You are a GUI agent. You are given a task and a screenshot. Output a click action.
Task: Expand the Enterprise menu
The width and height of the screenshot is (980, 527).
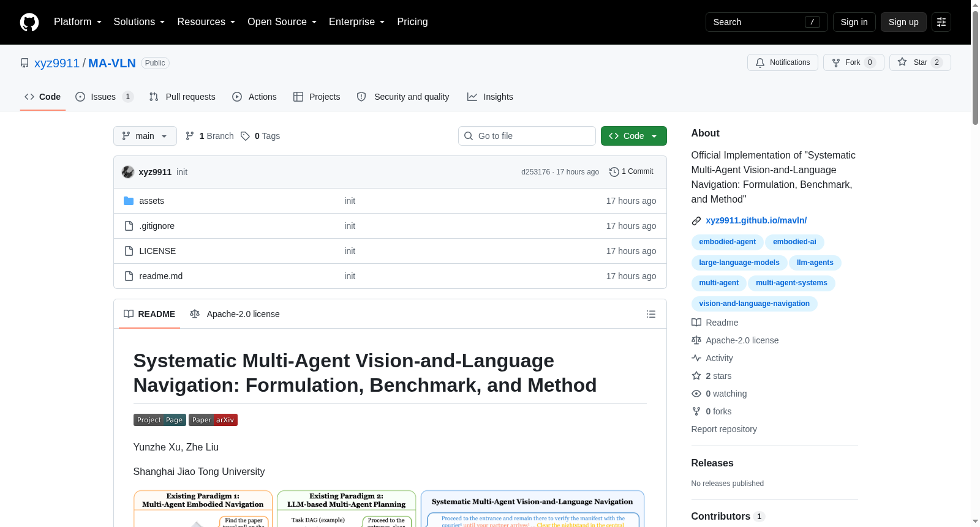pos(356,22)
